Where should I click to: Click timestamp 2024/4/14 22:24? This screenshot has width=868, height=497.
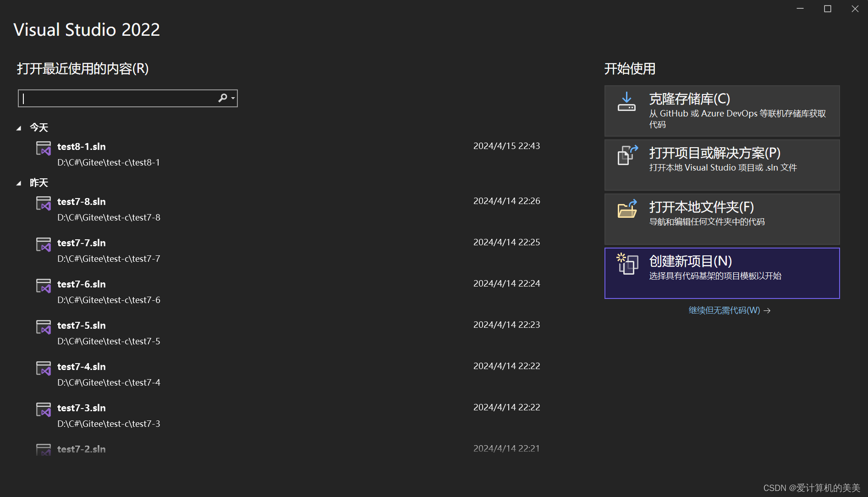506,283
